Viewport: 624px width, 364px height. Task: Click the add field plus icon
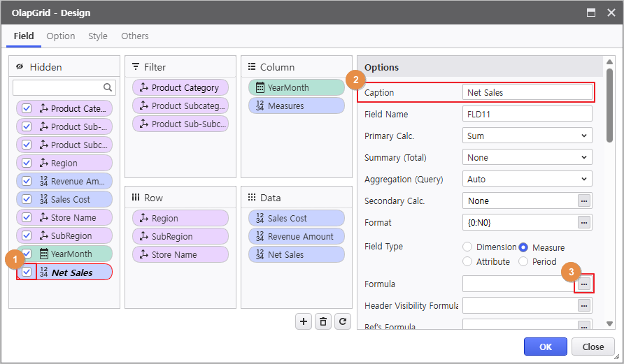304,321
